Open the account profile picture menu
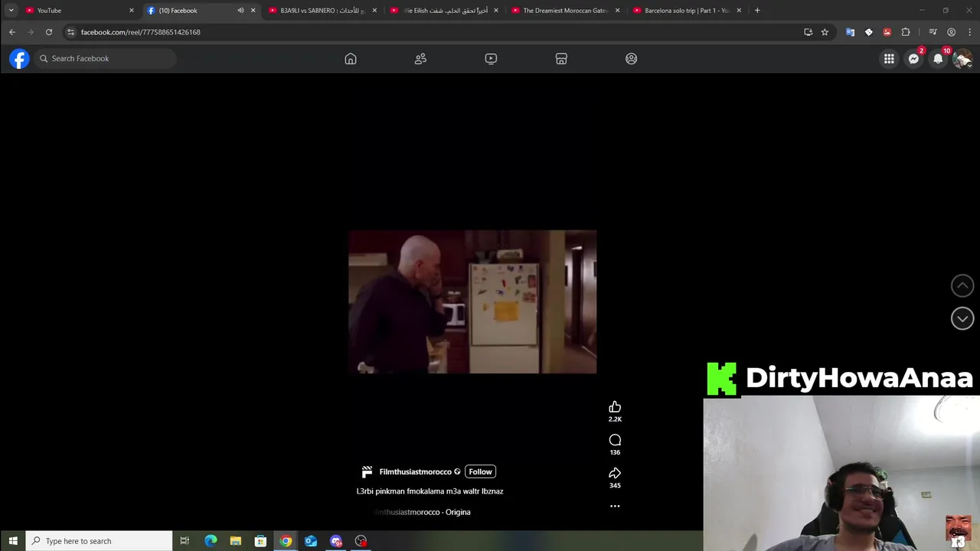 [962, 58]
